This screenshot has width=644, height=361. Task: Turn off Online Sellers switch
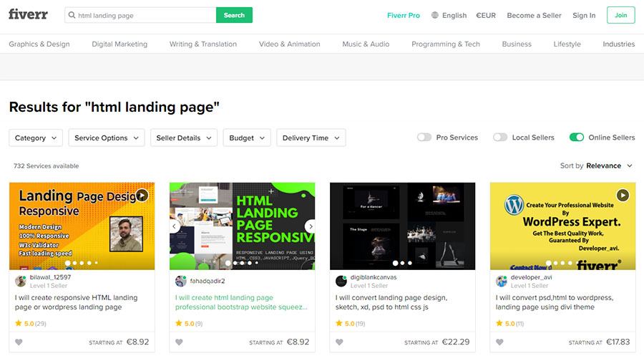[577, 138]
